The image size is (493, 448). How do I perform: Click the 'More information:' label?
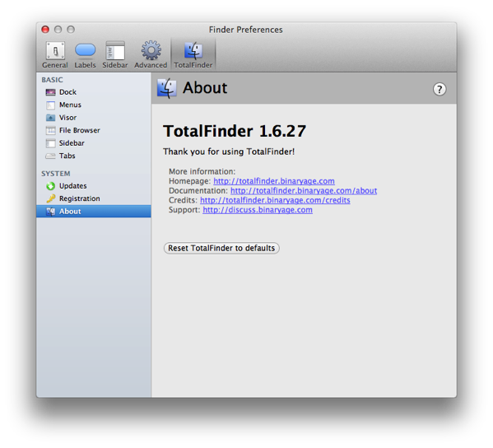tap(202, 171)
